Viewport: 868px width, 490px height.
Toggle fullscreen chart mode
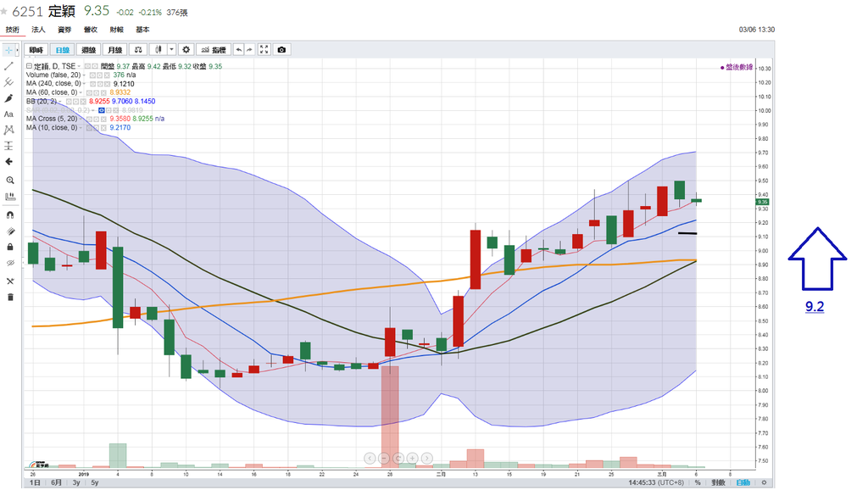click(264, 50)
